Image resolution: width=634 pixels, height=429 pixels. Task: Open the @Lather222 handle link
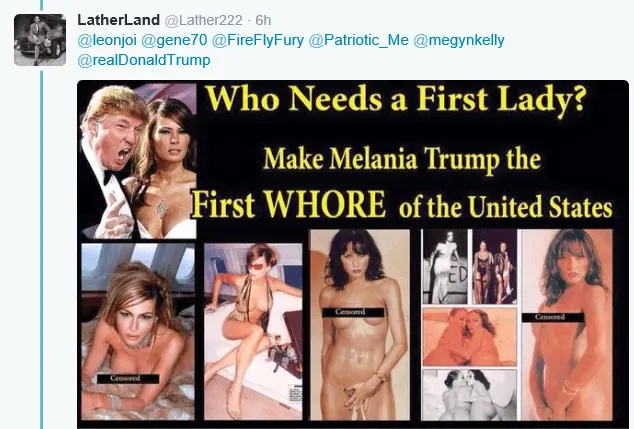[x=204, y=20]
